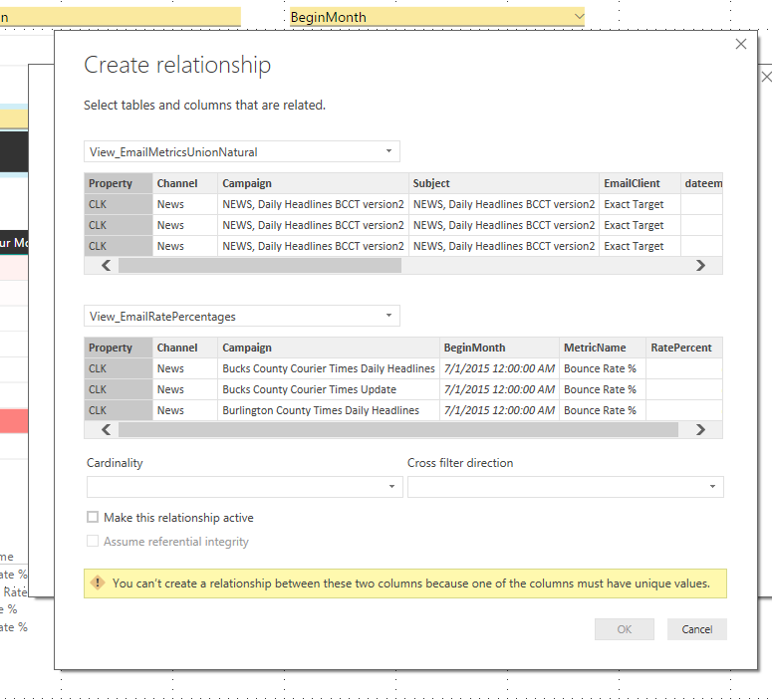Click the disabled OK button
Viewport: 772px width, 700px height.
625,629
